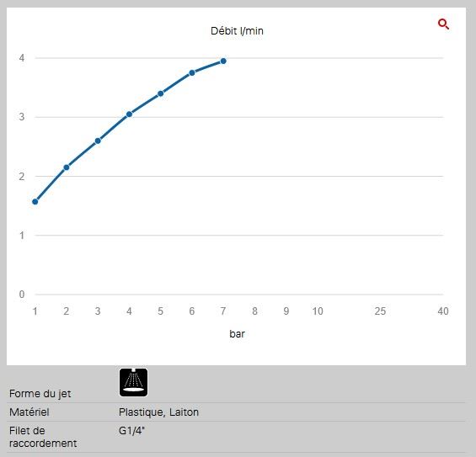Click the G1/4" thread value
476x457 pixels.
coord(131,431)
